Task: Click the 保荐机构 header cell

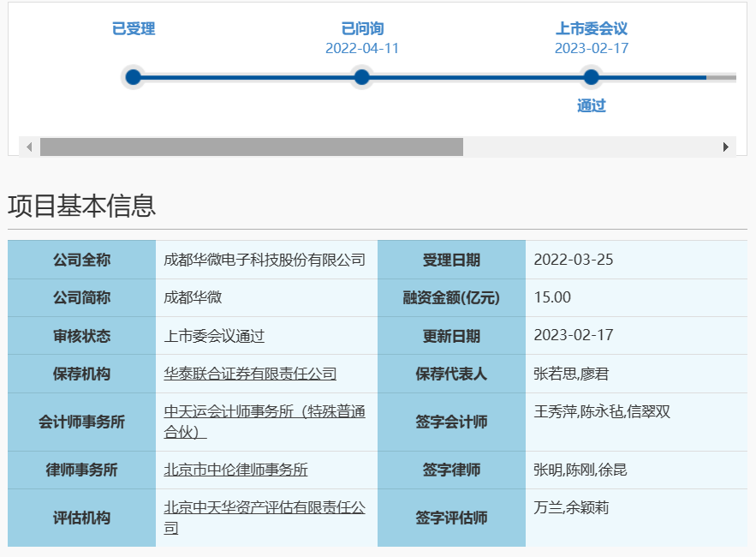Action: [81, 374]
